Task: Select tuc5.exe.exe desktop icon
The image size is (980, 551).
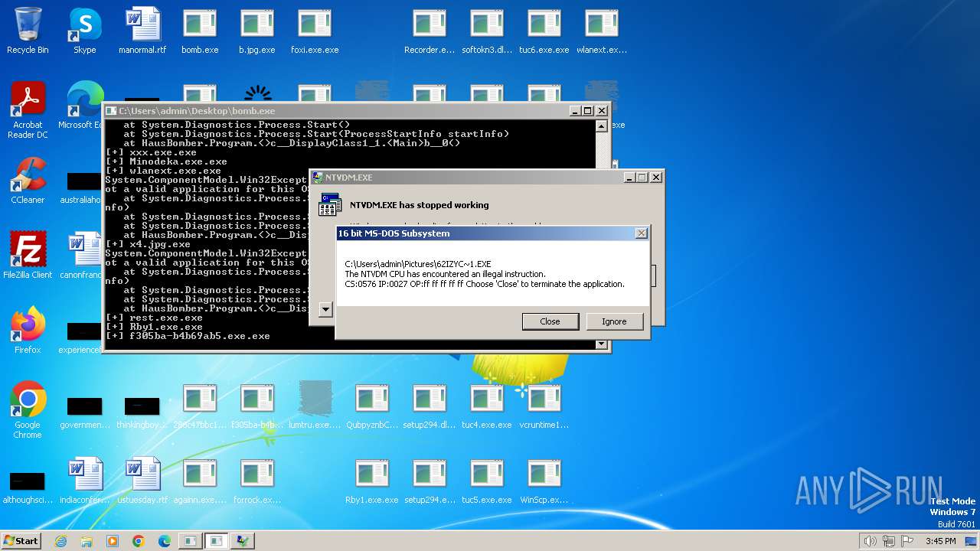Action: (x=487, y=481)
